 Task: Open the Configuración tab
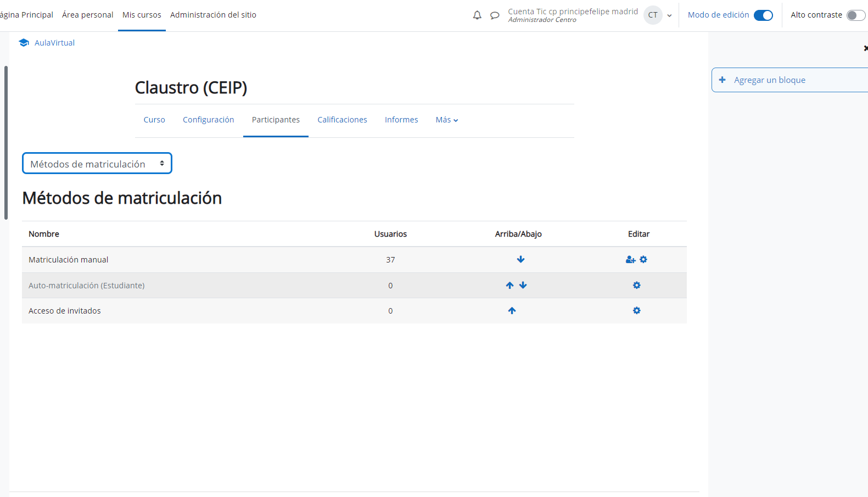click(x=208, y=120)
